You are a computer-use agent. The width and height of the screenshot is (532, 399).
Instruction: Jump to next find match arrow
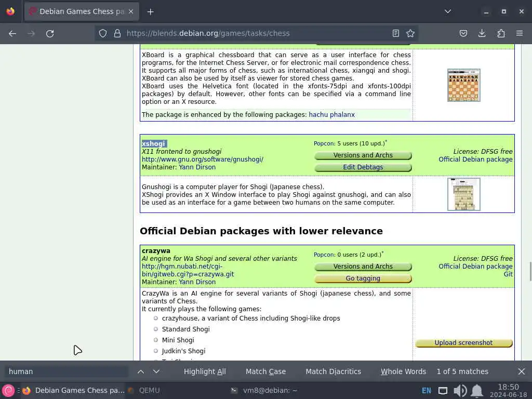[x=156, y=371]
